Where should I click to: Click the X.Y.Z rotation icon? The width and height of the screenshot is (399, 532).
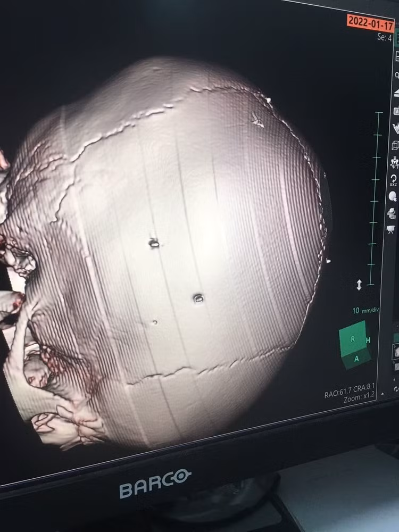coord(394,180)
